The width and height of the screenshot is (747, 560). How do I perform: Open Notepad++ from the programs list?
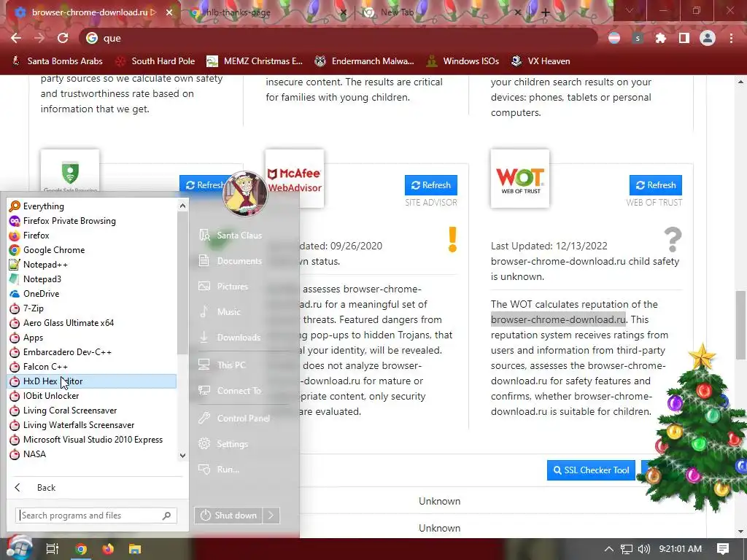pyautogui.click(x=92, y=264)
